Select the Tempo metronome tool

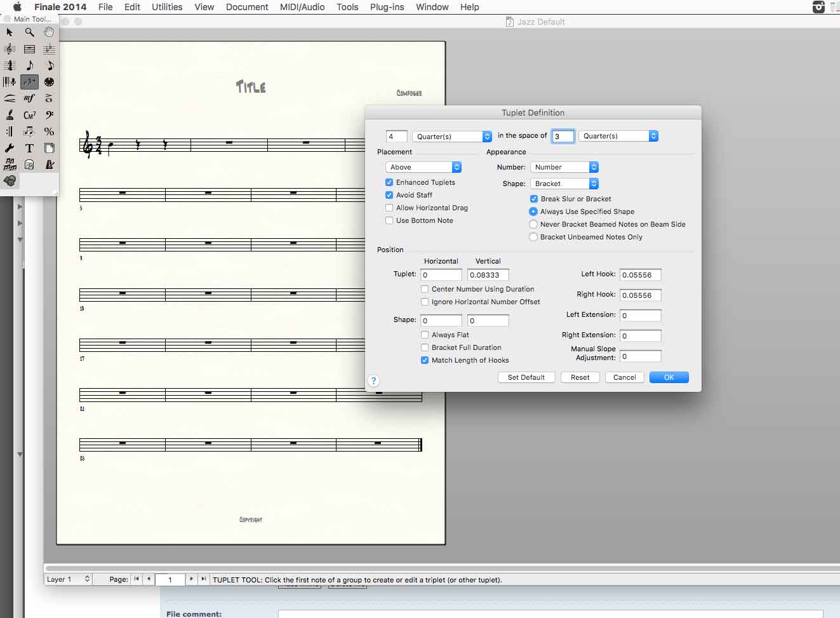49,165
